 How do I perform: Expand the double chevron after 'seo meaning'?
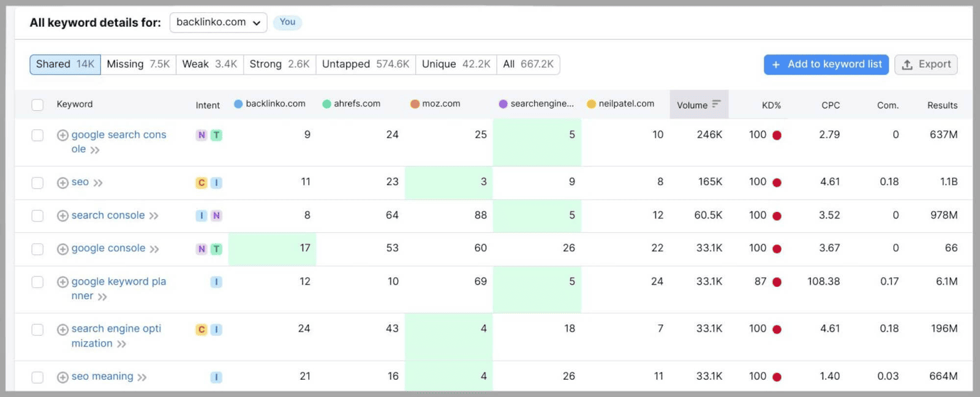[x=142, y=377]
